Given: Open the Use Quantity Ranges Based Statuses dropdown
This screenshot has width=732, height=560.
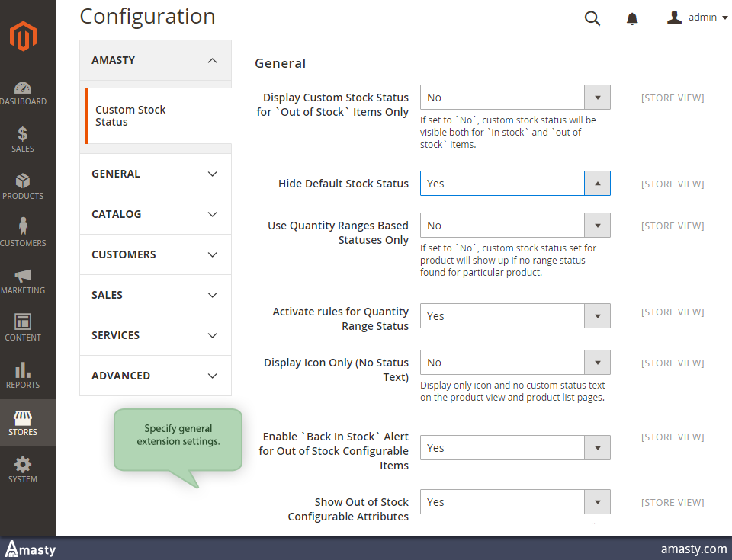Looking at the screenshot, I should point(515,226).
